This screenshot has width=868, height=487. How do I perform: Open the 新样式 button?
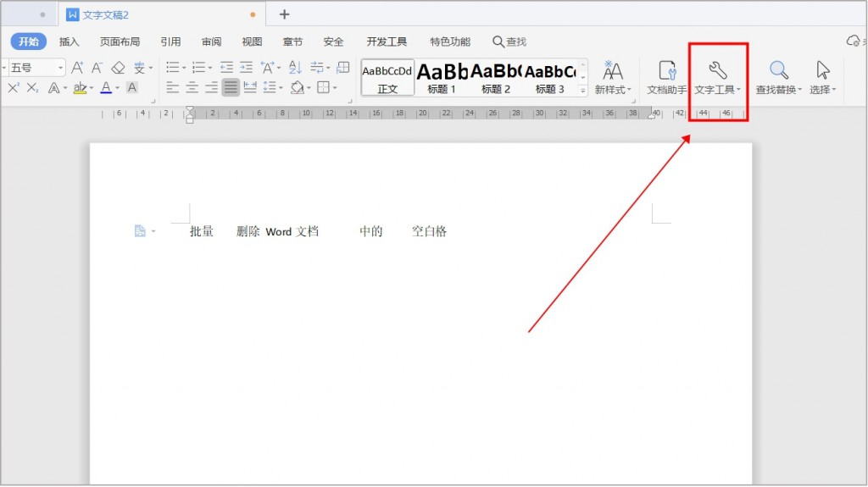click(x=613, y=77)
